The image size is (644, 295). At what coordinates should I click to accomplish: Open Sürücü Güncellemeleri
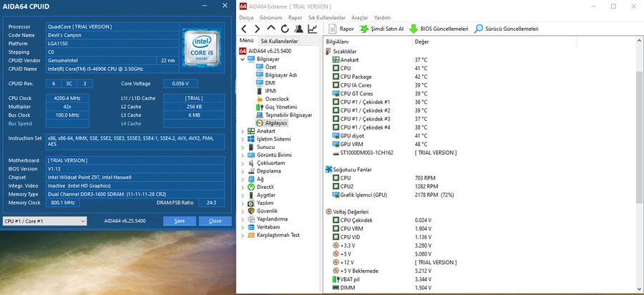(506, 29)
